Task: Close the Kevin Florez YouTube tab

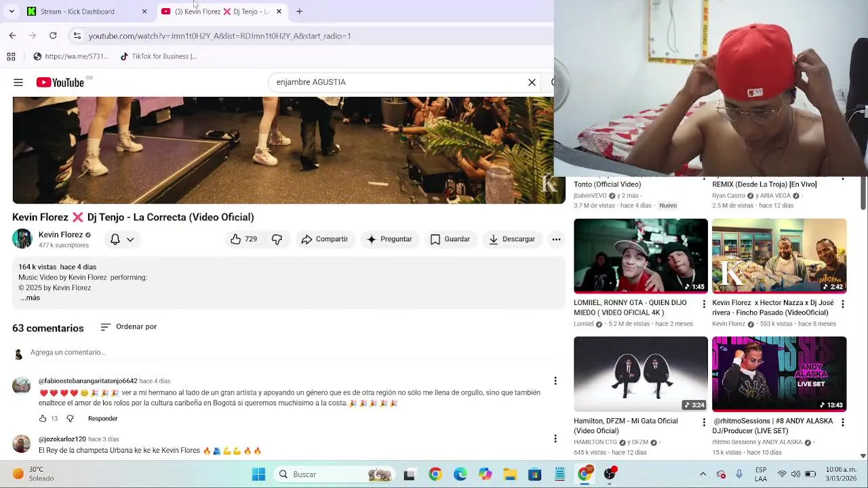Action: [x=279, y=12]
